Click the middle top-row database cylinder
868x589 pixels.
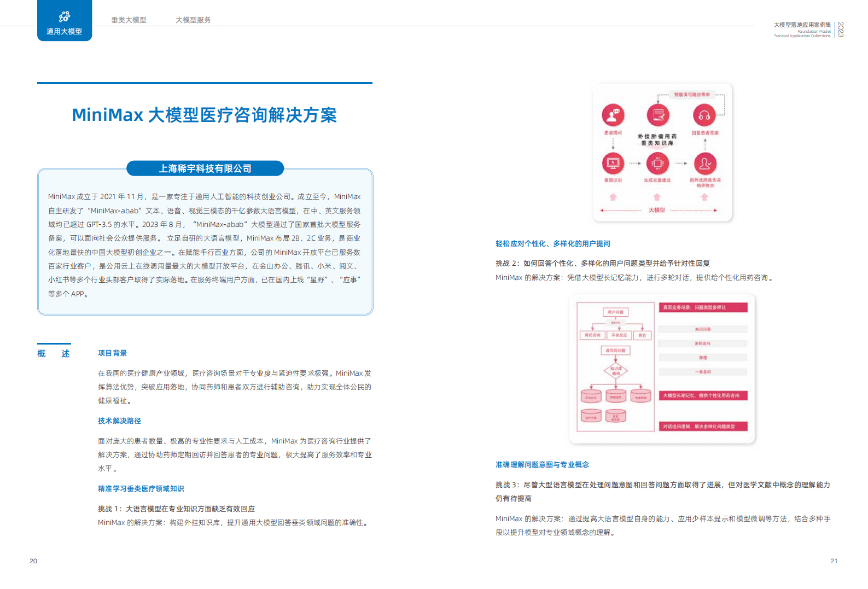coord(615,396)
